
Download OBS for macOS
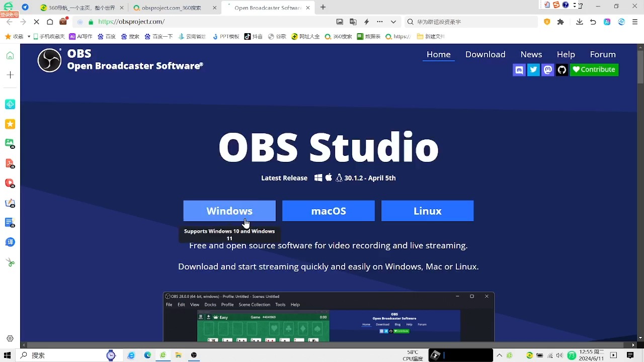click(x=329, y=211)
